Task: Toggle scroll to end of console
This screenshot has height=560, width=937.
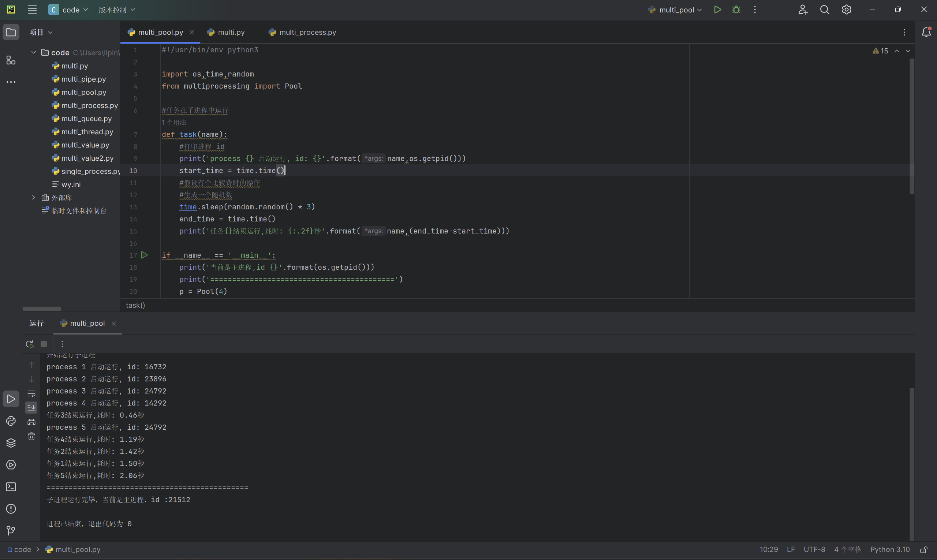Action: click(32, 408)
